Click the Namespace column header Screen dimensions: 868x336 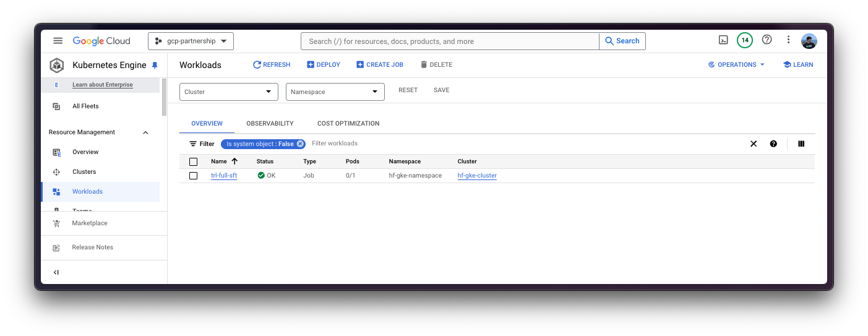coord(405,162)
